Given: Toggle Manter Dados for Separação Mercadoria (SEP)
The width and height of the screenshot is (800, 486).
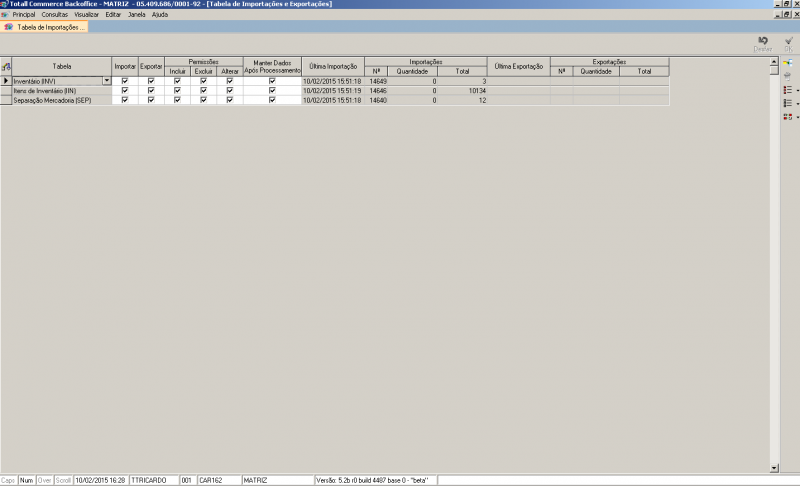Looking at the screenshot, I should tap(272, 100).
